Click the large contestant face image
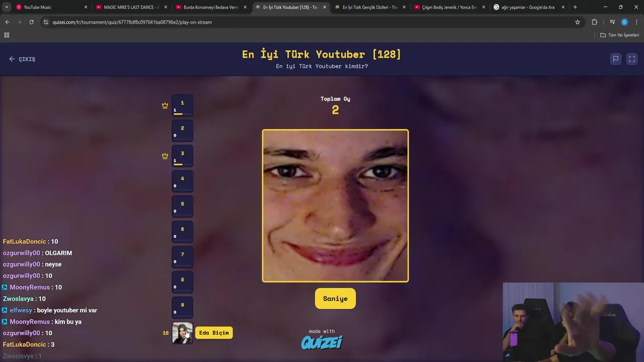The height and width of the screenshot is (362, 644). 335,206
